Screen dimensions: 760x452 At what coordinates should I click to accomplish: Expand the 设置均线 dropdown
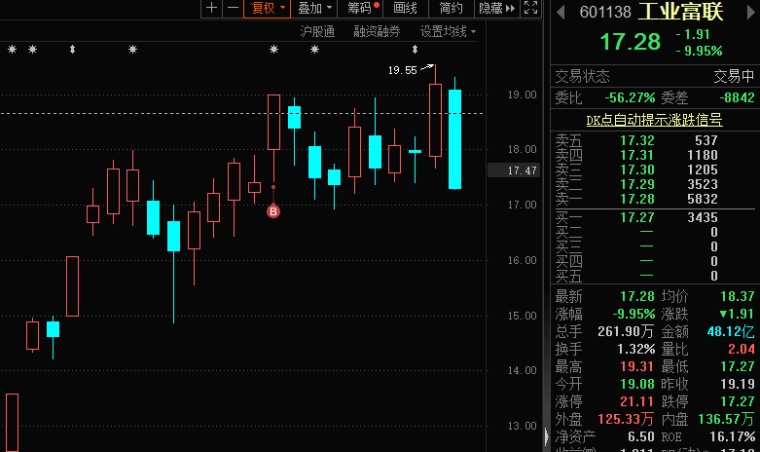click(448, 31)
